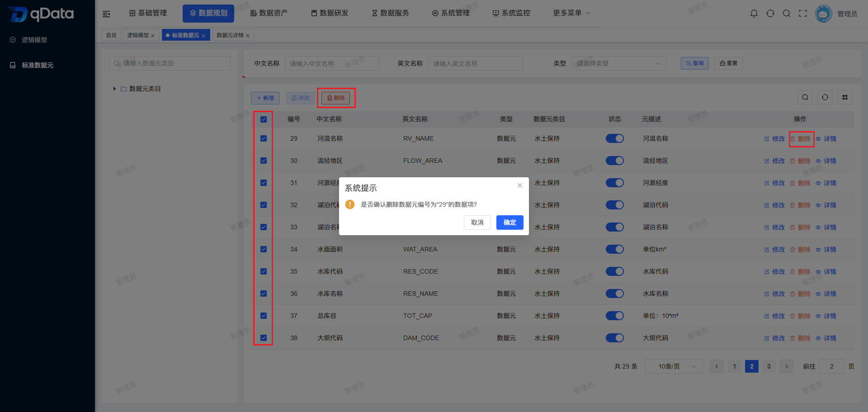Click the 新增 button
Viewport: 868px width, 412px height.
(265, 98)
